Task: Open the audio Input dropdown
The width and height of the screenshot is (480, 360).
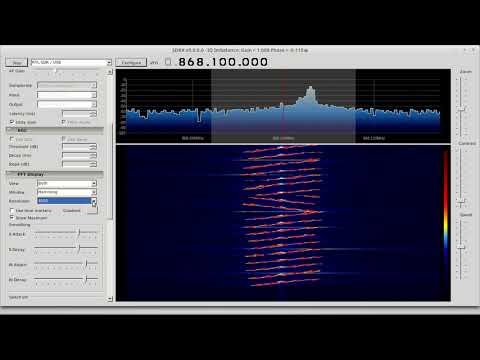Action: 67,95
